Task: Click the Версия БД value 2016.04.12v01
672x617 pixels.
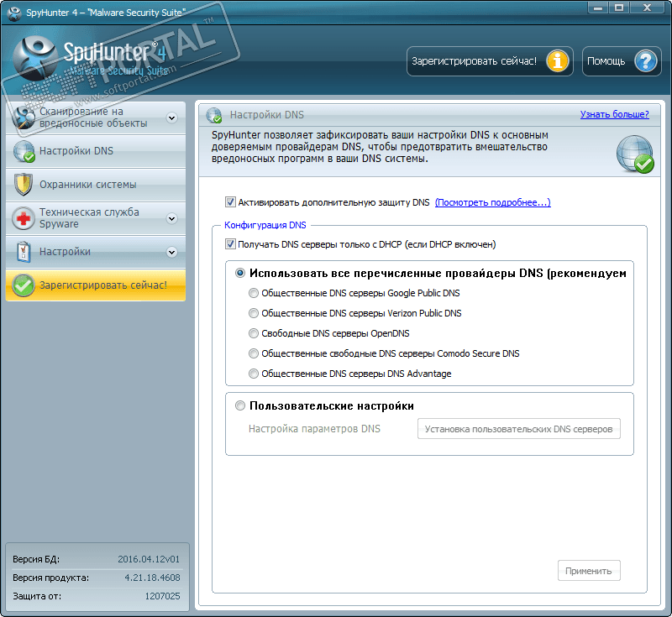Action: pos(149,559)
